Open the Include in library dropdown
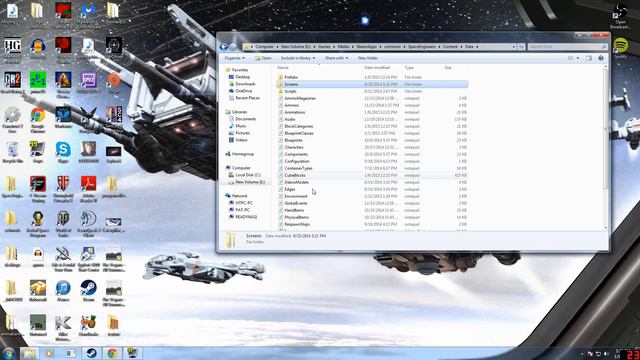640x360 pixels. click(298, 58)
